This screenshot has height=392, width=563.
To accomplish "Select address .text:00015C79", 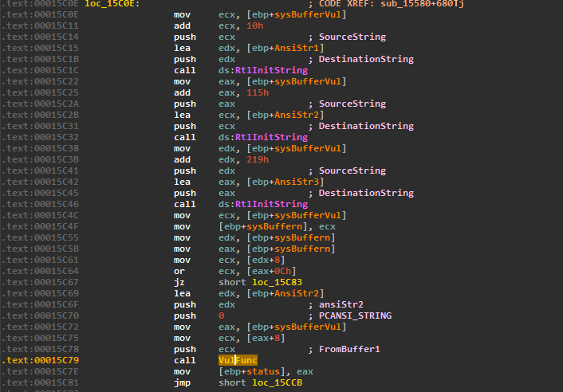I will click(x=40, y=360).
